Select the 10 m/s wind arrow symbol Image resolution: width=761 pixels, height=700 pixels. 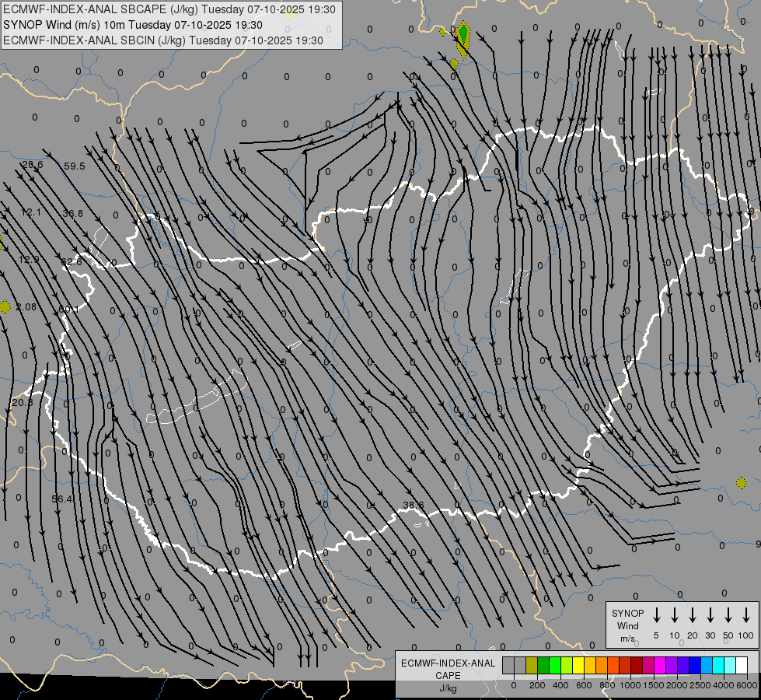coord(674,615)
